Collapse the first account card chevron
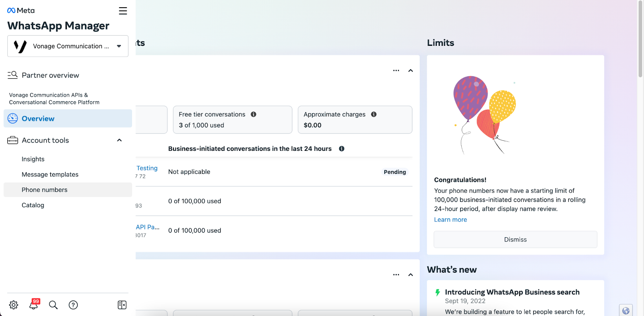Viewport: 644px width, 316px height. pyautogui.click(x=411, y=70)
